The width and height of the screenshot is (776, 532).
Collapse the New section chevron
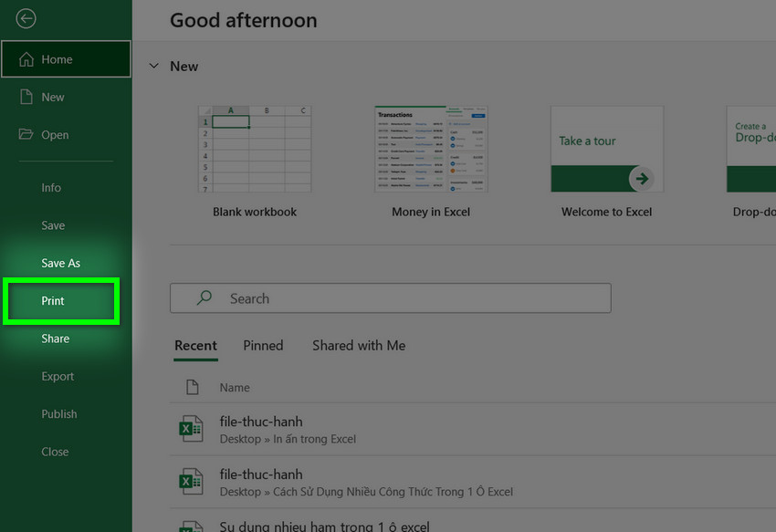pyautogui.click(x=152, y=67)
